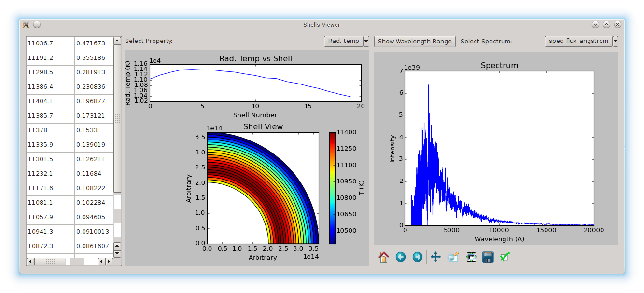Click arrow beside spec_flux_angstrom combo box
This screenshot has width=644, height=293.
(615, 41)
